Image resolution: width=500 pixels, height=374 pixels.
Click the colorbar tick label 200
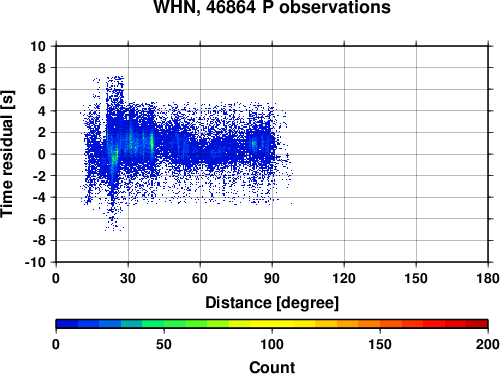(x=487, y=344)
